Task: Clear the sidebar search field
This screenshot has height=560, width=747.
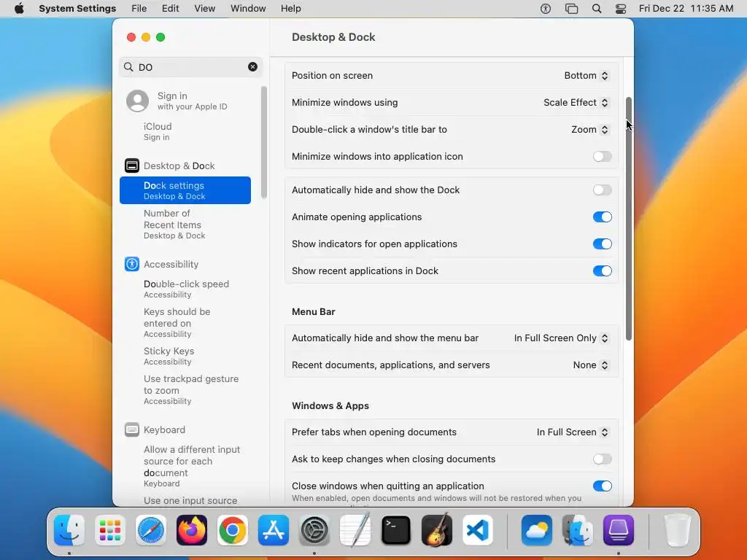Action: tap(252, 66)
